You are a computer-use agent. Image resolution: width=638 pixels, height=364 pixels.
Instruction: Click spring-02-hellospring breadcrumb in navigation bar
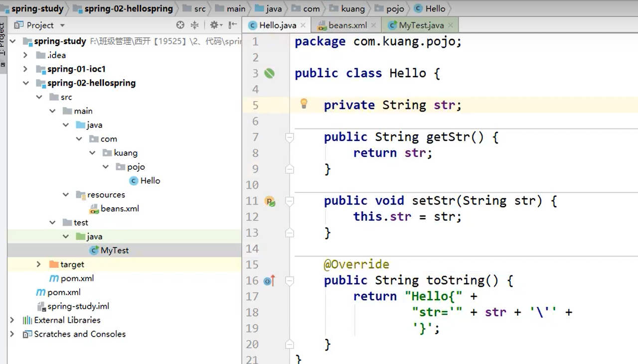point(124,8)
